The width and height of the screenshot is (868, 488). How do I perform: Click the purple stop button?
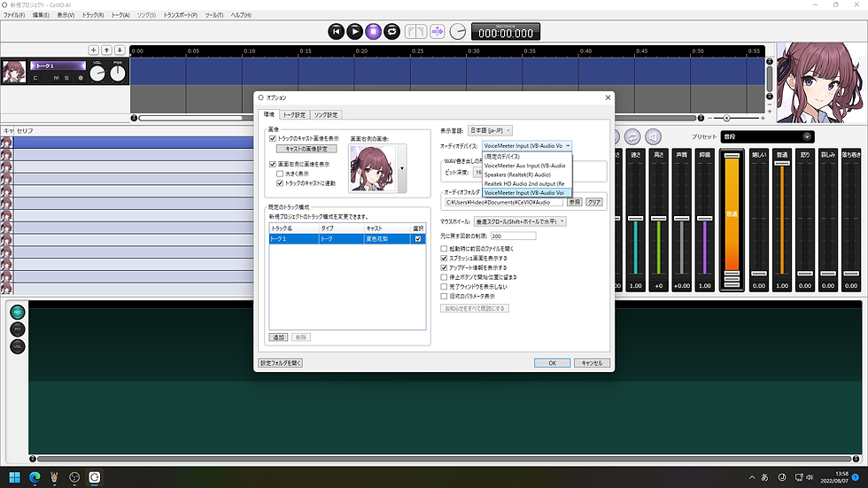click(x=374, y=32)
